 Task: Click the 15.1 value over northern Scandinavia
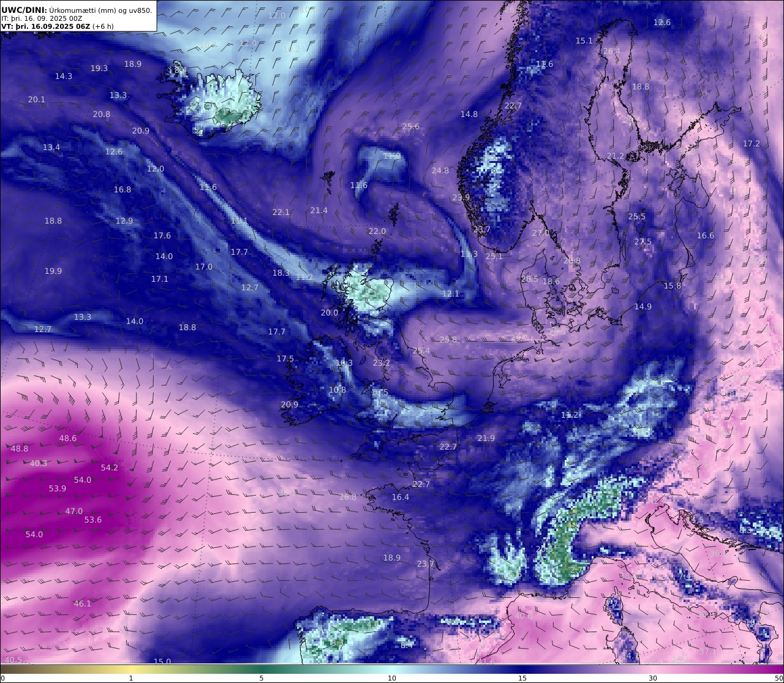[x=584, y=40]
